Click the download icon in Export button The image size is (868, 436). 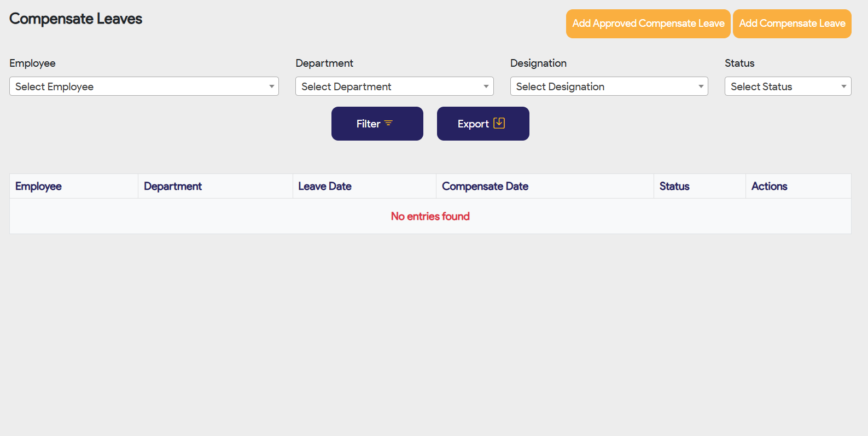[x=499, y=123]
